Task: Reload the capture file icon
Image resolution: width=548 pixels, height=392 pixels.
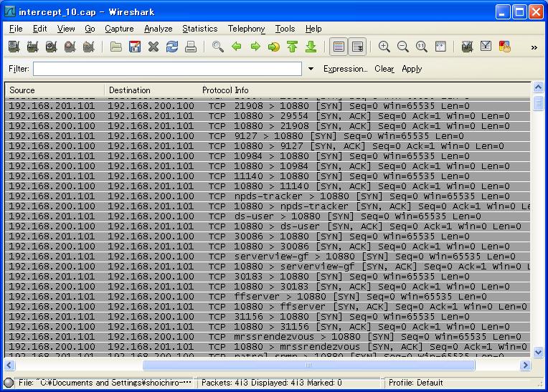Action: 172,47
